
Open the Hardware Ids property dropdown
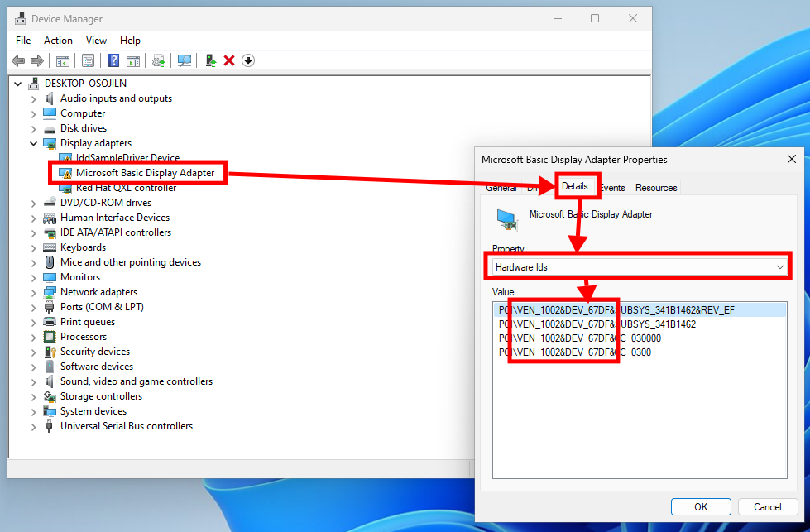pyautogui.click(x=639, y=267)
